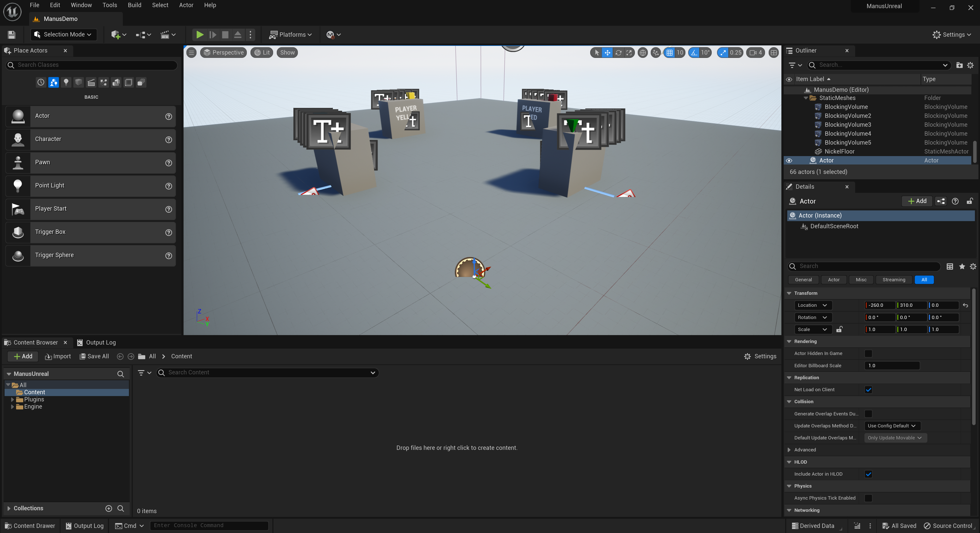Viewport: 980px width, 533px height.
Task: Click the Add button in Details panel
Action: [x=917, y=201]
